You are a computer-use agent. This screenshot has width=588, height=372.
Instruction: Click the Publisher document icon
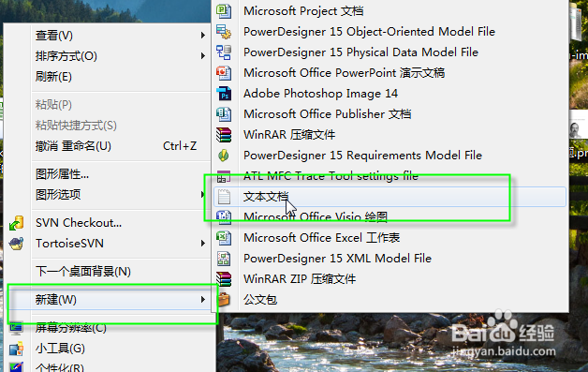224,114
